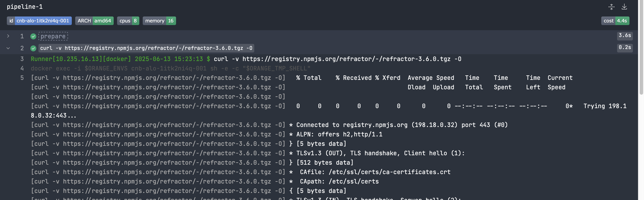Click the ARCH amd64 badge
The image size is (644, 200).
click(x=94, y=21)
